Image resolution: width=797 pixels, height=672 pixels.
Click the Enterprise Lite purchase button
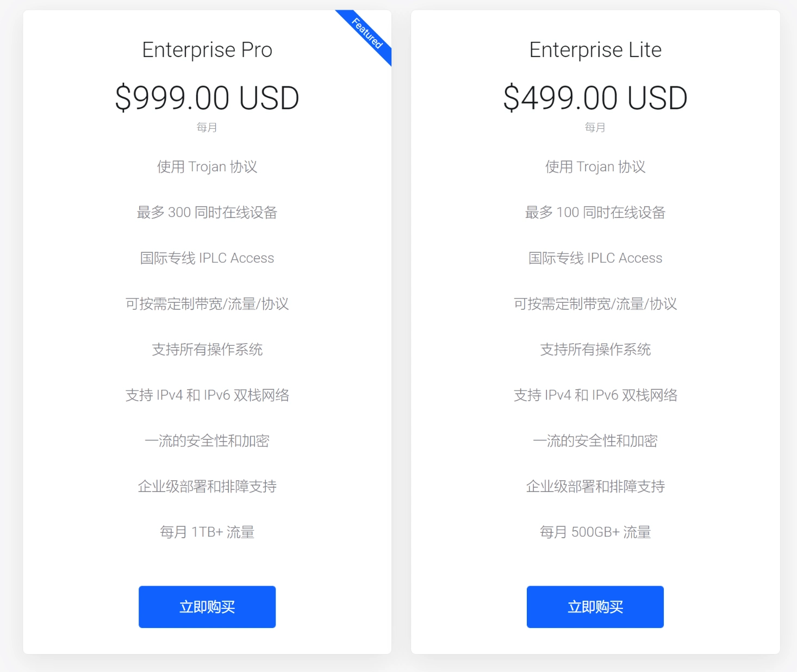coord(595,607)
